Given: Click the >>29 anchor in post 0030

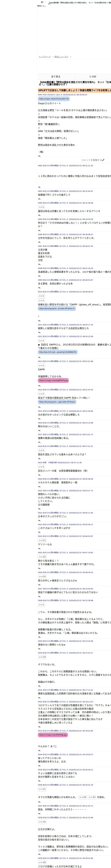Looking at the screenshot, I should (x=42, y=657).
